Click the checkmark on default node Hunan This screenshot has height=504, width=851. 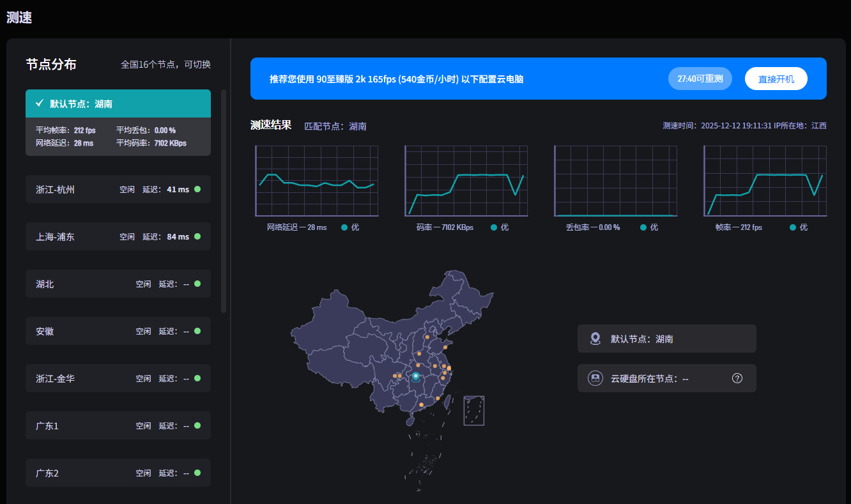(x=40, y=103)
